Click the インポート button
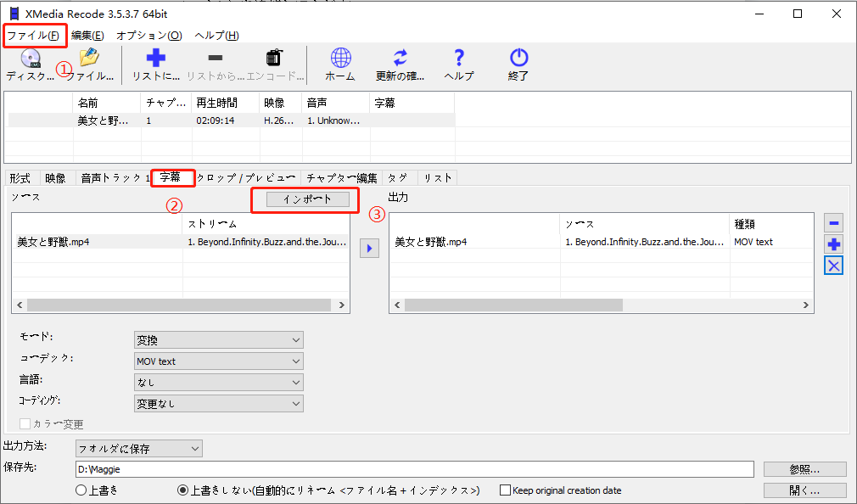 coord(305,199)
